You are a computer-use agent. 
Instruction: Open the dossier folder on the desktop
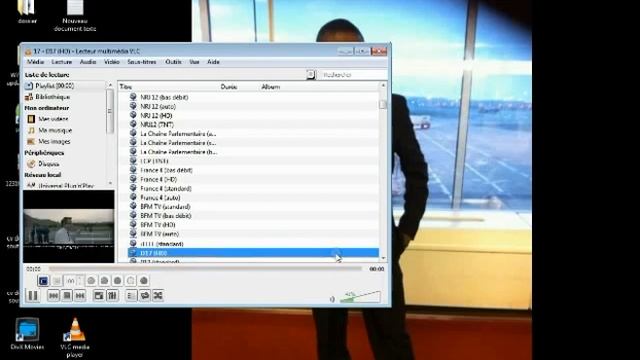click(27, 12)
